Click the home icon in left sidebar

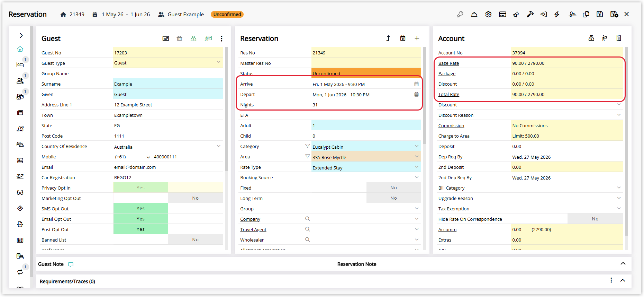click(x=20, y=49)
